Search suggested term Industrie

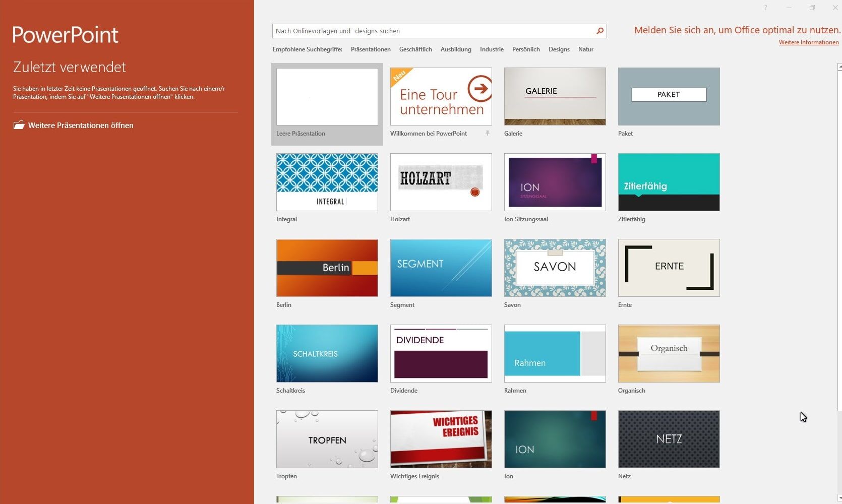pos(492,49)
